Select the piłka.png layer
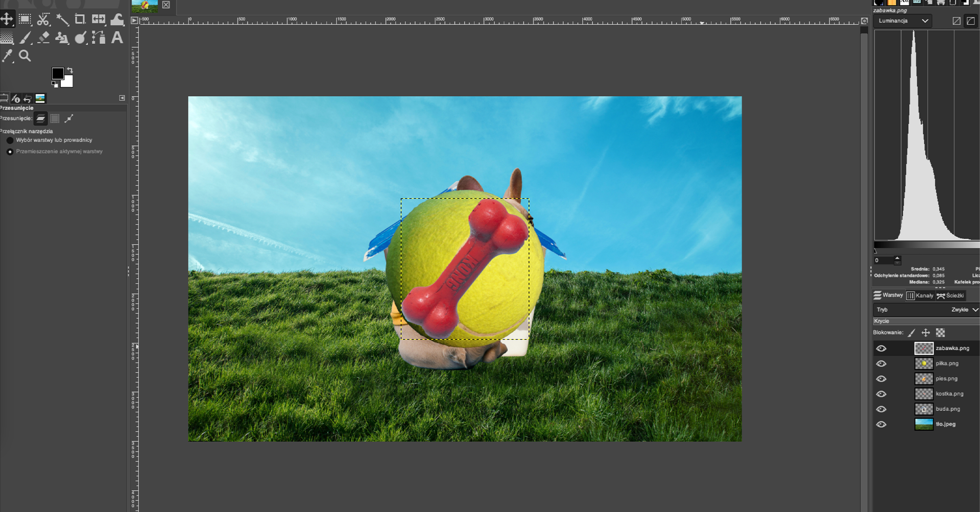The width and height of the screenshot is (980, 512). tap(926, 363)
